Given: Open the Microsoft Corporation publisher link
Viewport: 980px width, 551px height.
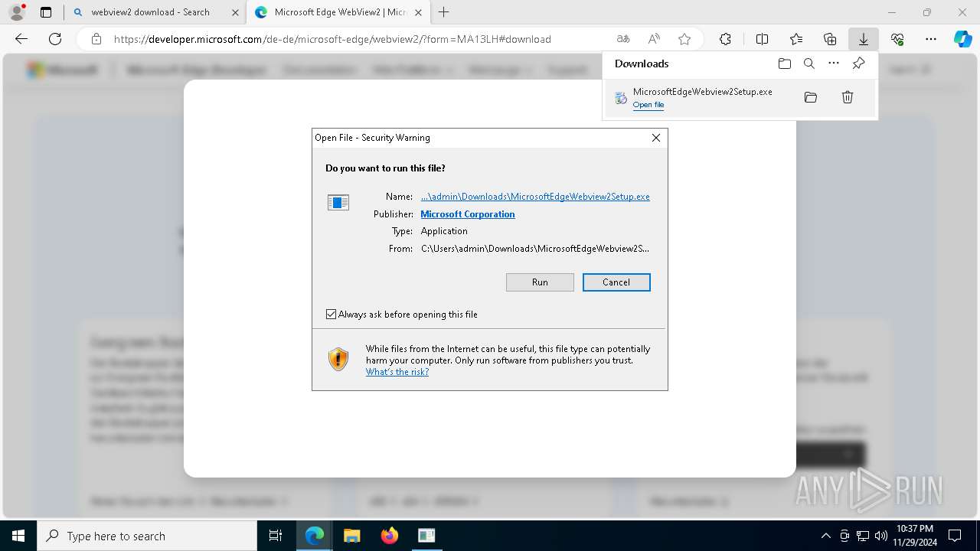Looking at the screenshot, I should click(x=468, y=214).
